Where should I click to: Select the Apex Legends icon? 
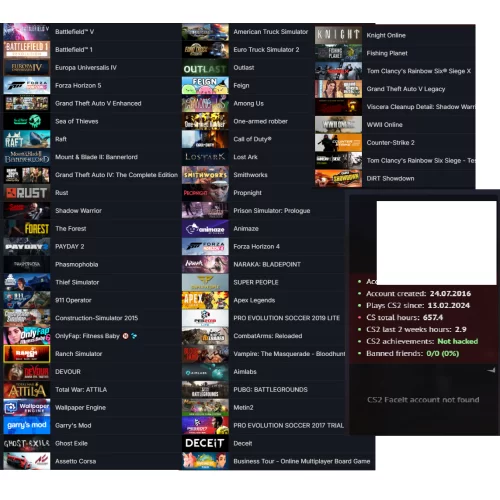[x=205, y=300]
